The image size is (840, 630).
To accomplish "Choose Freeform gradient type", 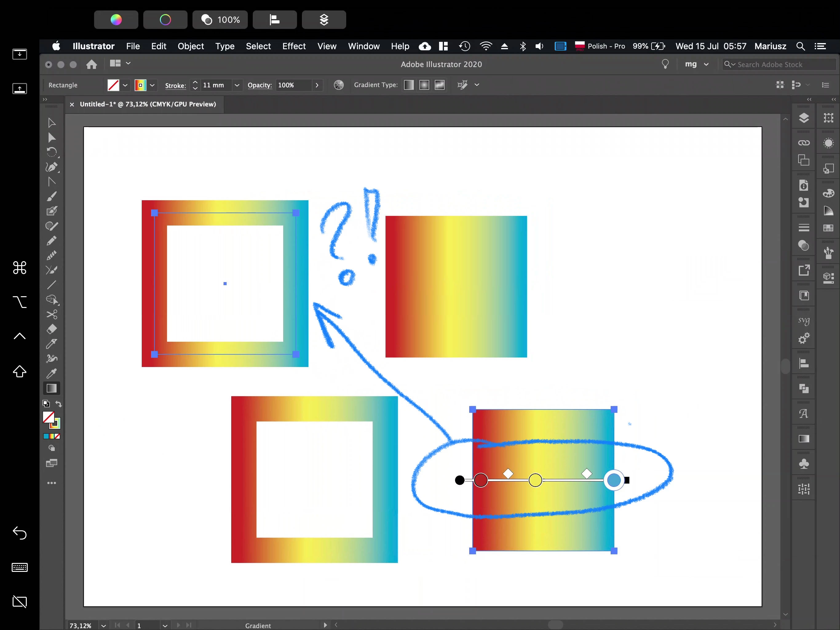I will [x=440, y=85].
